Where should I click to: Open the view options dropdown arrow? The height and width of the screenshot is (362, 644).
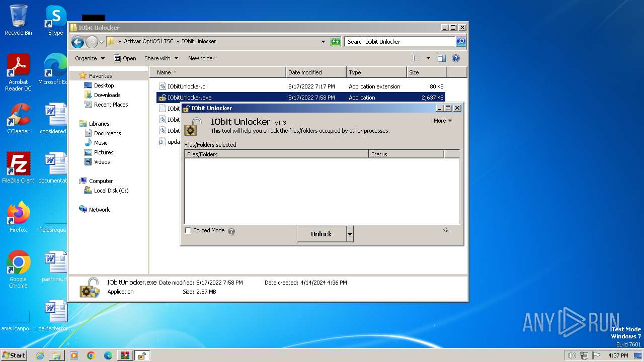[428, 58]
